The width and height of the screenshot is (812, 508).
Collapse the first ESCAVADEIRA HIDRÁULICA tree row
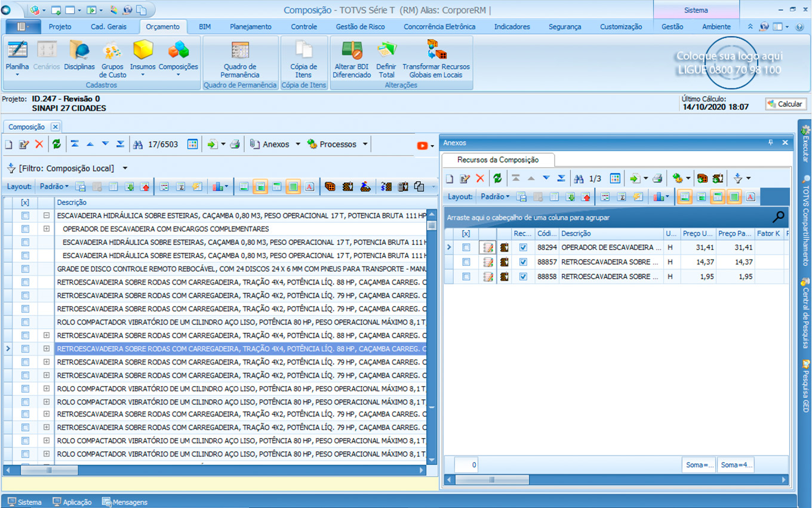pyautogui.click(x=46, y=216)
